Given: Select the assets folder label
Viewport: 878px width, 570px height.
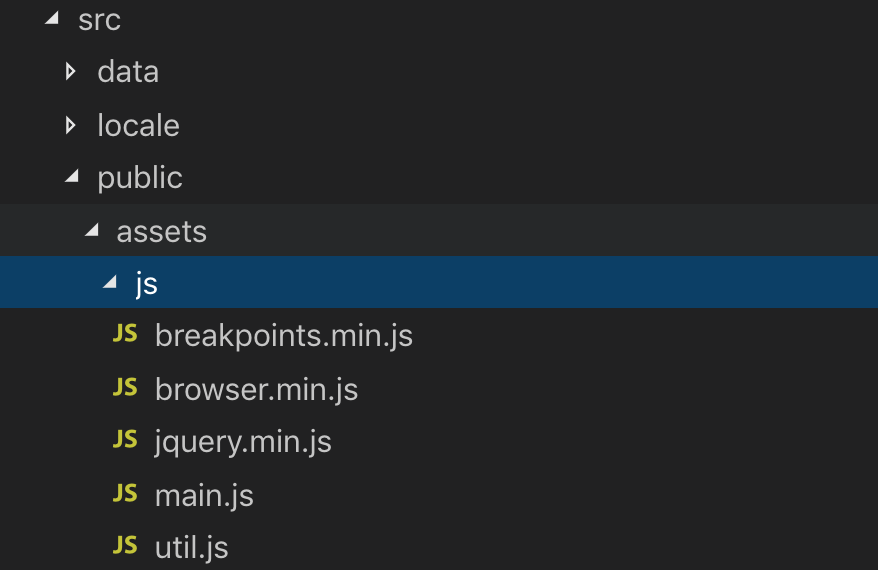Looking at the screenshot, I should point(162,232).
